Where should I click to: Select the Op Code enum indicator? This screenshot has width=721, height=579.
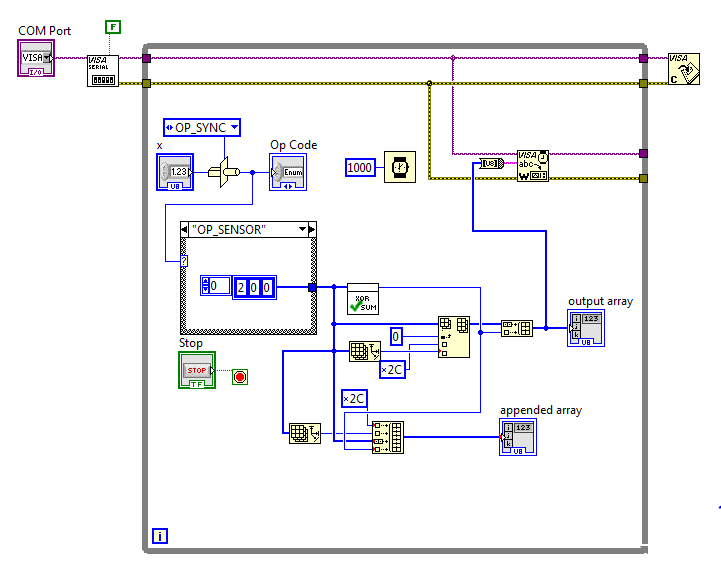(x=288, y=172)
